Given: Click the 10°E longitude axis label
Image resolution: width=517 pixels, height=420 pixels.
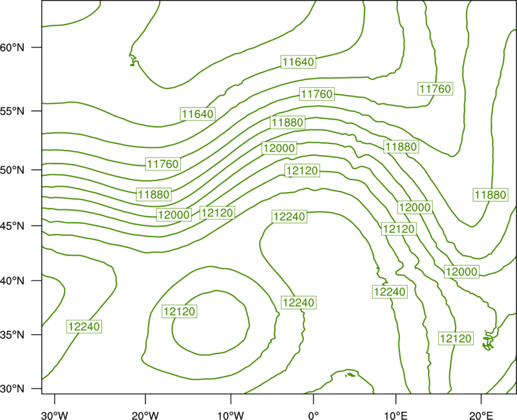Looking at the screenshot, I should [x=396, y=415].
